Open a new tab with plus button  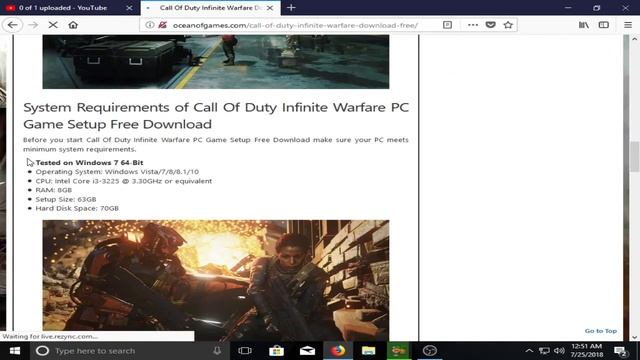[291, 7]
